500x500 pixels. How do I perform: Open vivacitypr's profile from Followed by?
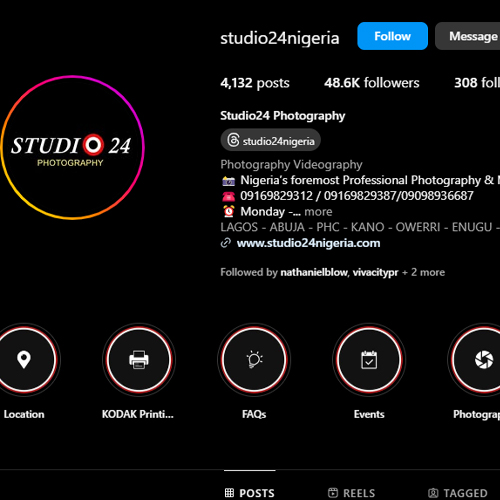(375, 272)
